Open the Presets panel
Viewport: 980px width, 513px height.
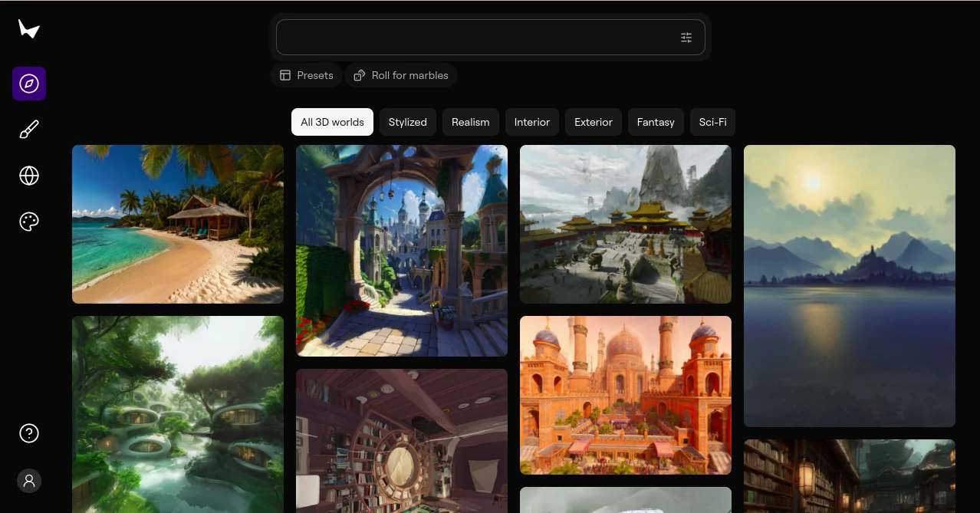click(306, 75)
